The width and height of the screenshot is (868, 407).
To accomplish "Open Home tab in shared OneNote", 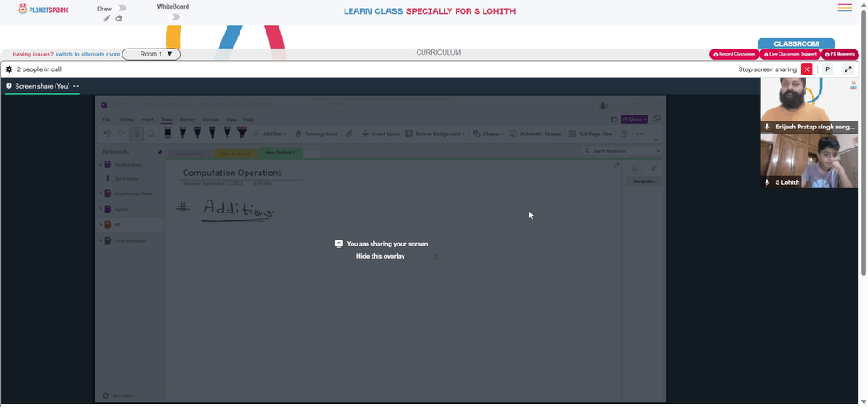I will click(126, 120).
